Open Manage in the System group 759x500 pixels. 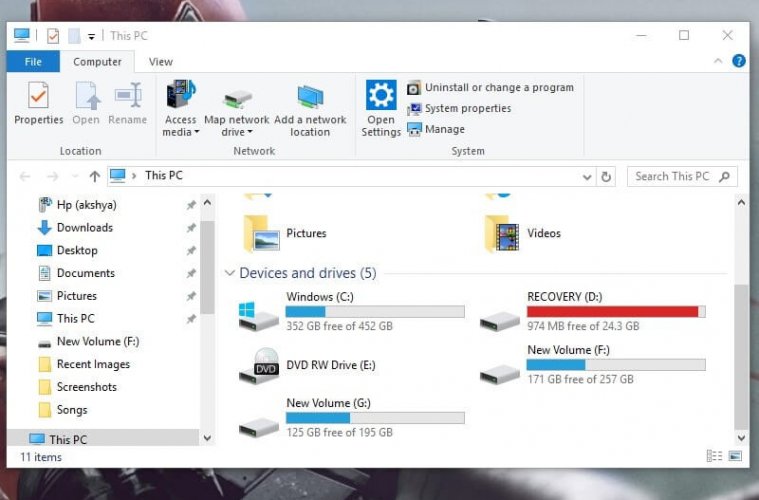[436, 129]
